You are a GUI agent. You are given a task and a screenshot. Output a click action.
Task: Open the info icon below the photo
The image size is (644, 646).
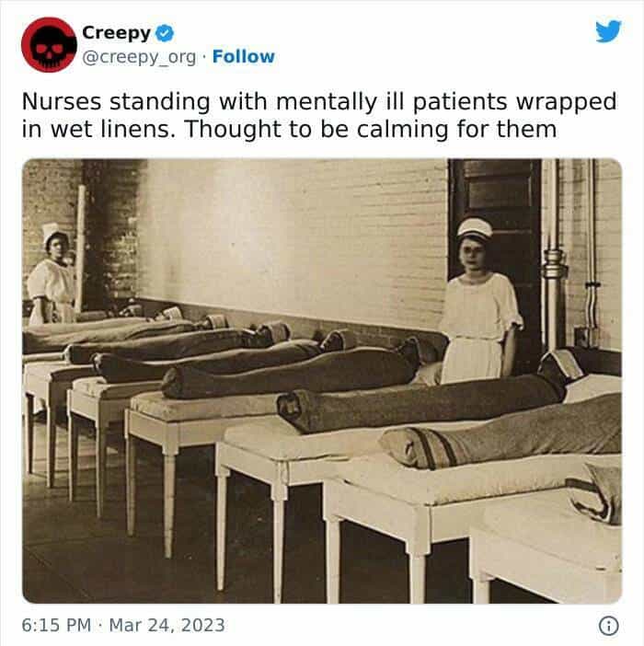[608, 626]
